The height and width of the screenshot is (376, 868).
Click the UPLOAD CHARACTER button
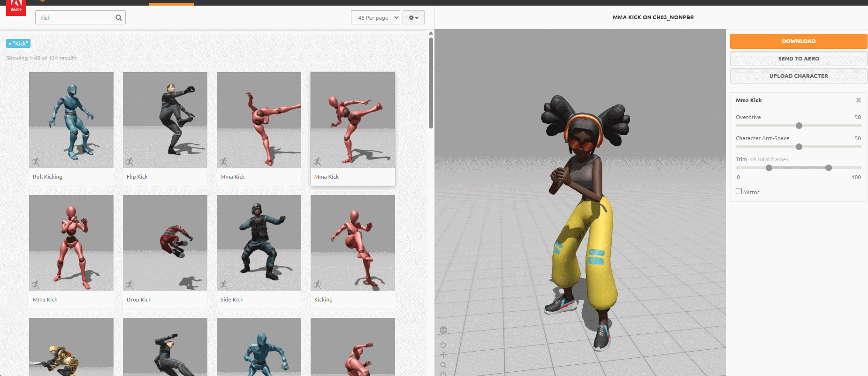[x=799, y=76]
